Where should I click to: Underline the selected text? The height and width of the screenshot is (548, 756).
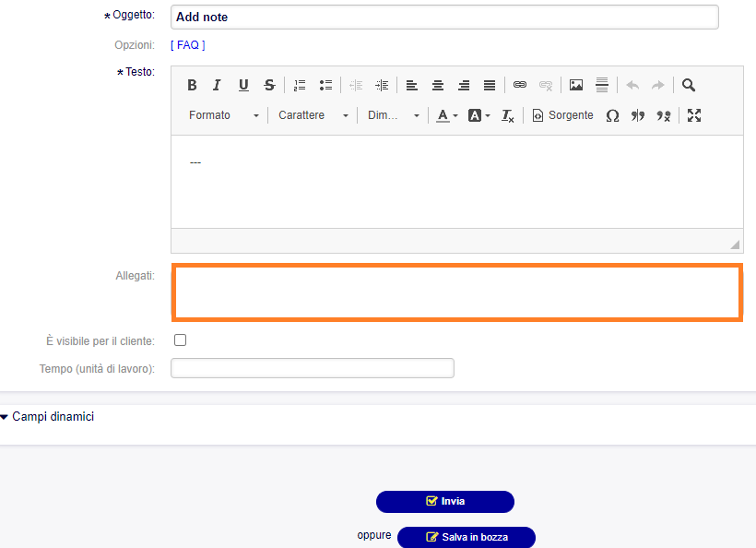tap(242, 85)
